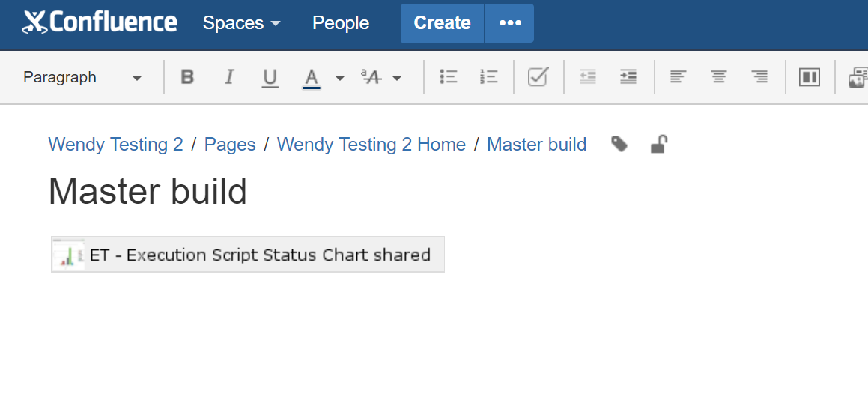The height and width of the screenshot is (394, 868).
Task: Insert a task list checkbox
Action: click(538, 77)
